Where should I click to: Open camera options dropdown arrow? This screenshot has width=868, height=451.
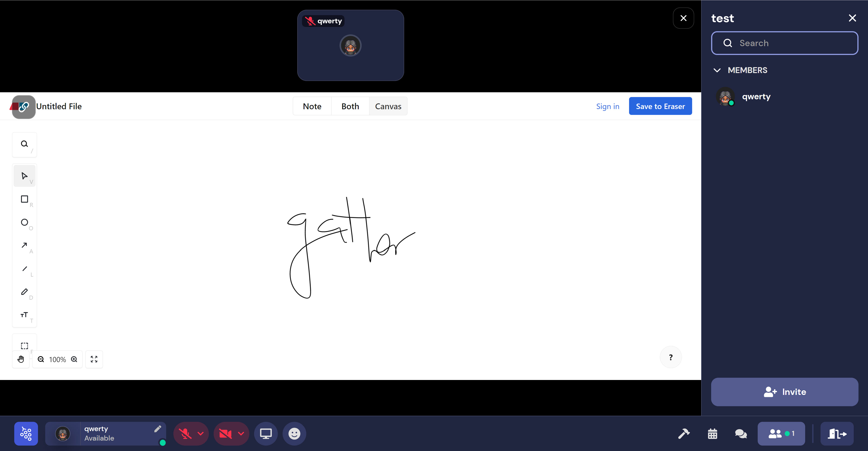pos(241,434)
